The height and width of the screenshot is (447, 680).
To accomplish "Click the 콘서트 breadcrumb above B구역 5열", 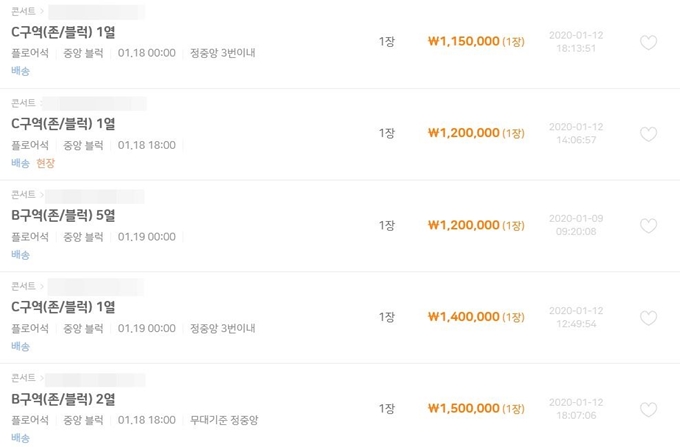I will pyautogui.click(x=23, y=195).
